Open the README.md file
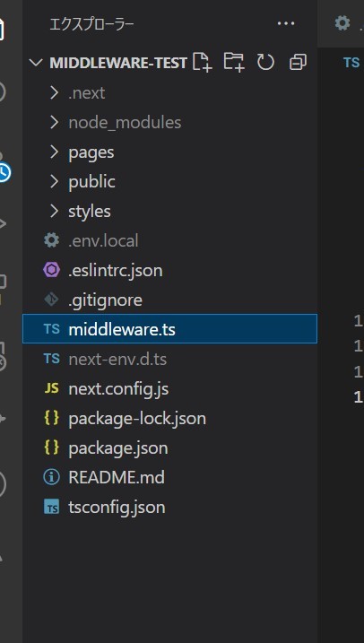Screen dimensions: 364x643 [x=169, y=477]
